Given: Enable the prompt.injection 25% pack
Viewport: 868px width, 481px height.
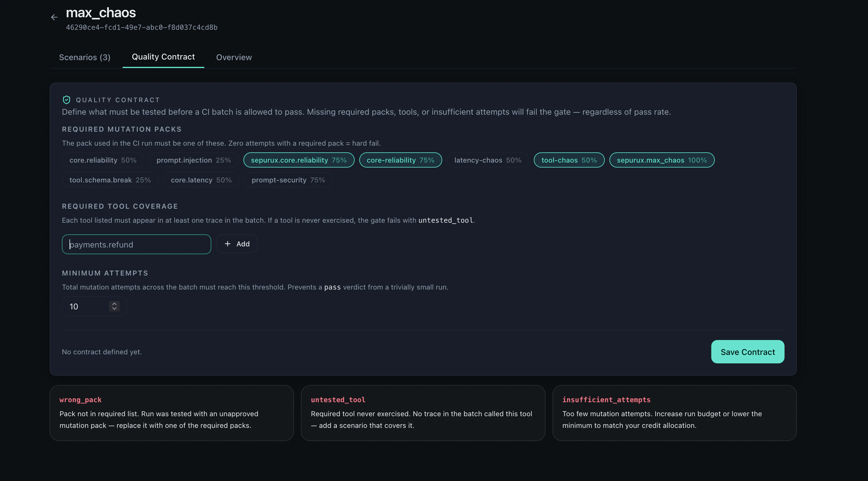Looking at the screenshot, I should pos(194,160).
